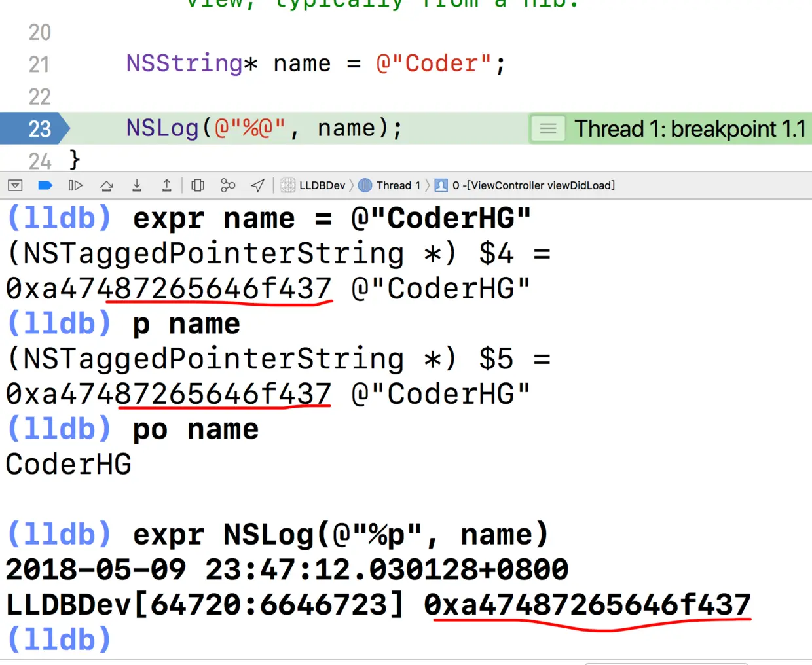Viewport: 812px width, 665px height.
Task: Click line number 20 in the gutter
Action: 39,32
